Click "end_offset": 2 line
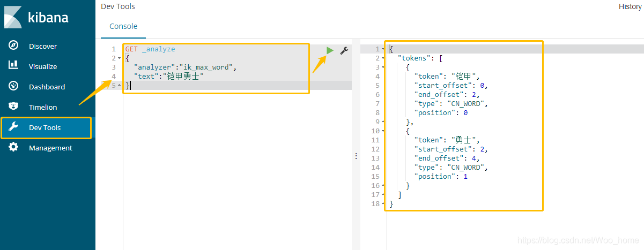Screen dimensions: 644x250 pyautogui.click(x=447, y=94)
